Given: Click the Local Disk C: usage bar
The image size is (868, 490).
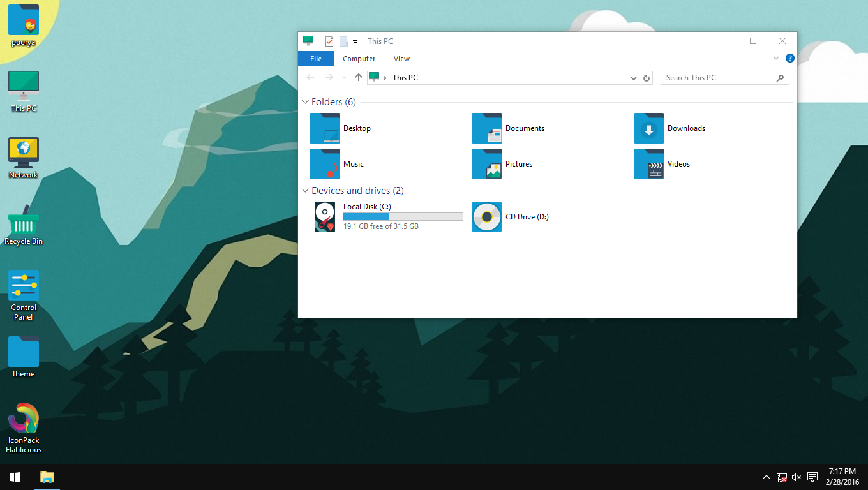Looking at the screenshot, I should 403,216.
